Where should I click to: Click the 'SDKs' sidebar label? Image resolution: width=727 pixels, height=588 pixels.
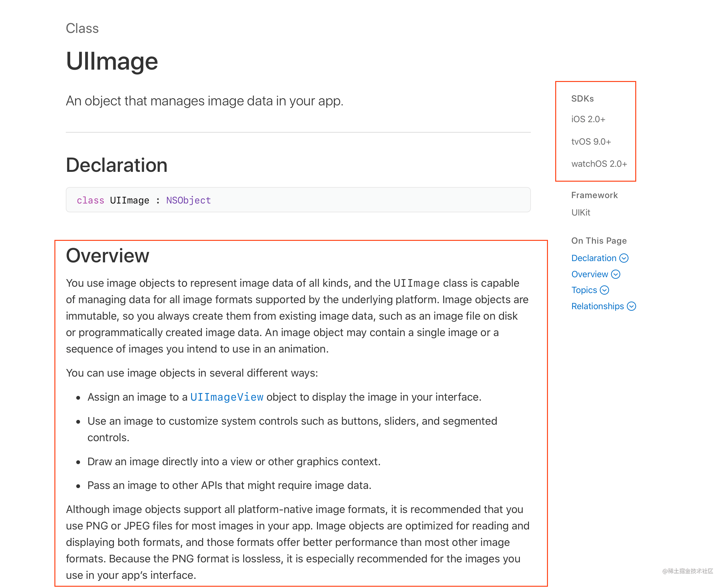582,98
